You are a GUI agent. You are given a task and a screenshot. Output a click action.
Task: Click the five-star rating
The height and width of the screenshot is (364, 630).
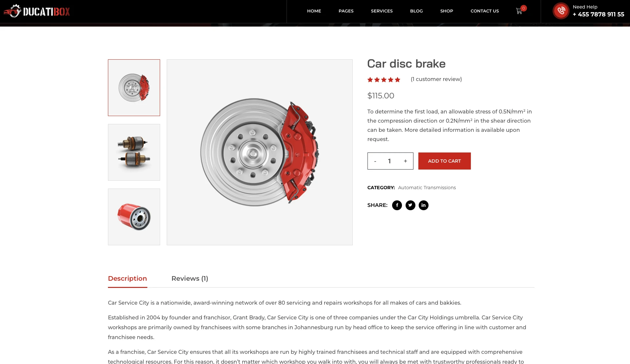tap(384, 80)
